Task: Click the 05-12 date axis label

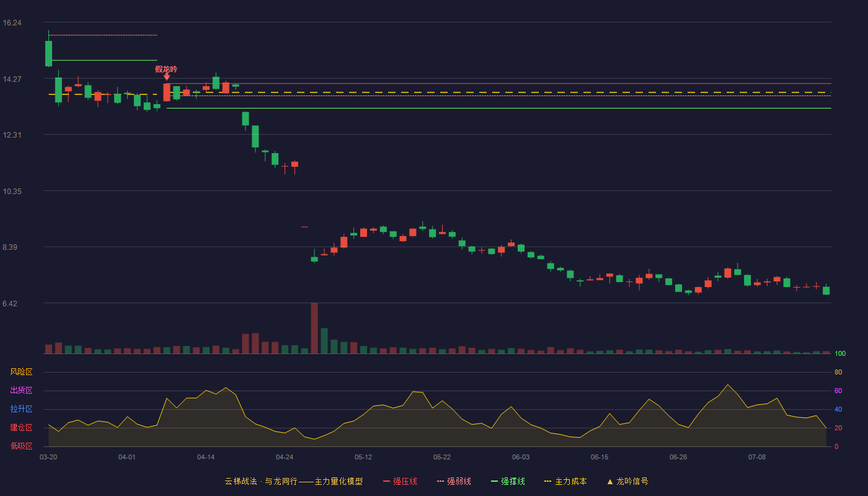Action: 363,458
